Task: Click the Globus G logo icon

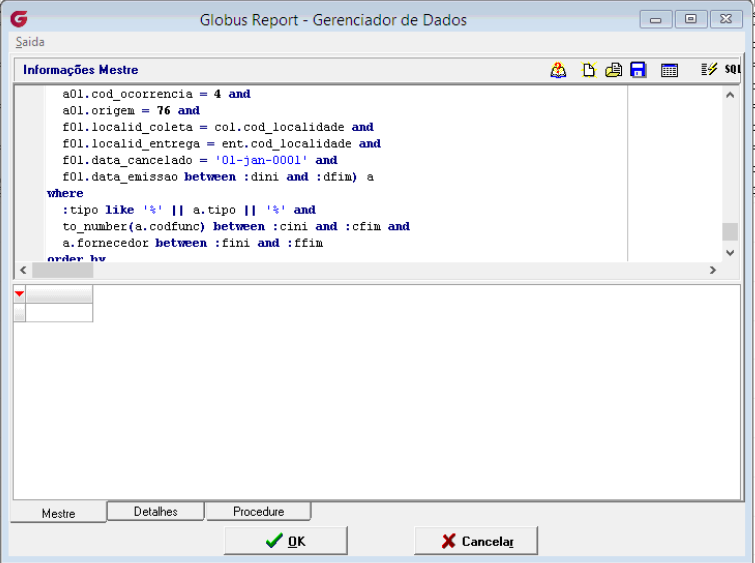Action: coord(19,19)
